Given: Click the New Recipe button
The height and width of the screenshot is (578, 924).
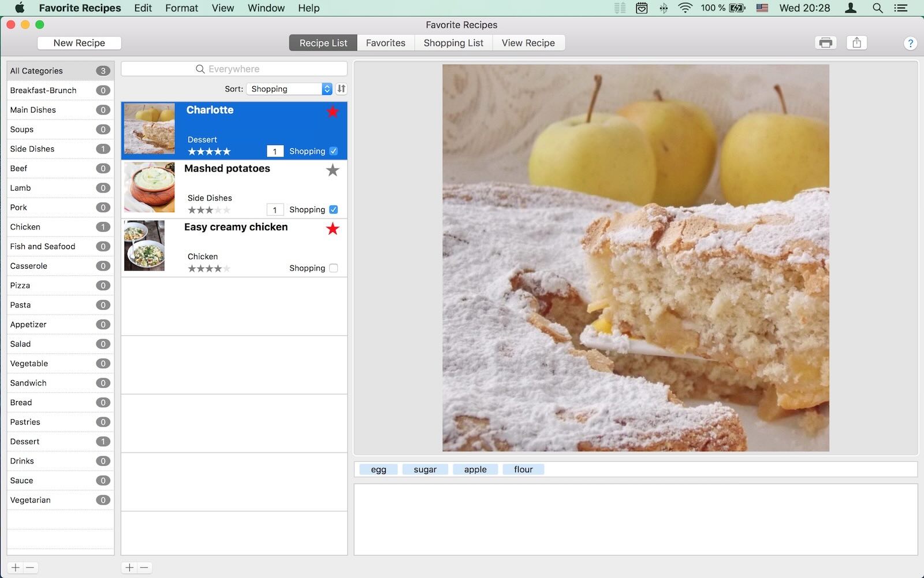Looking at the screenshot, I should point(79,43).
